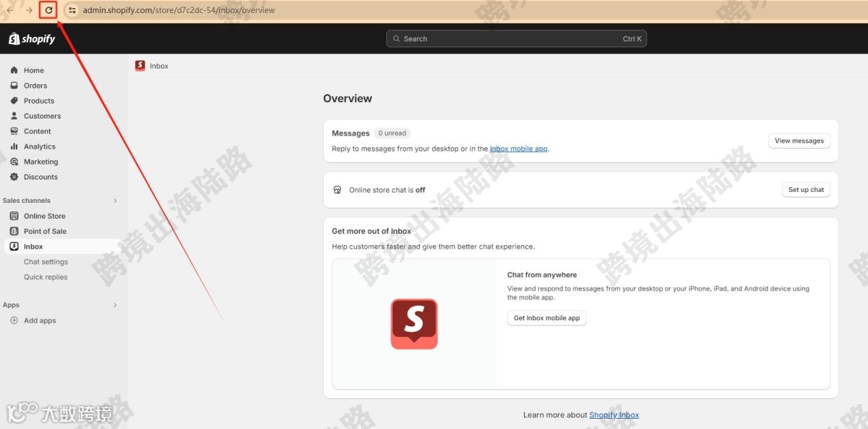
Task: Click the online store chat status icon
Action: (337, 190)
